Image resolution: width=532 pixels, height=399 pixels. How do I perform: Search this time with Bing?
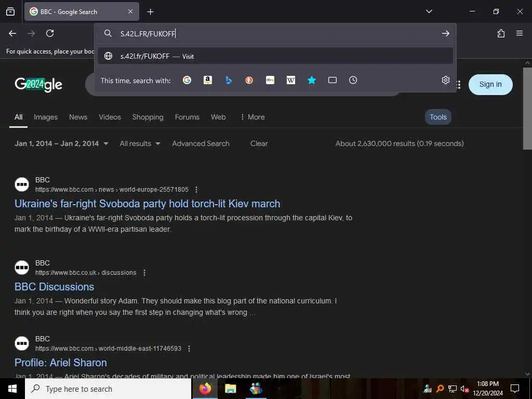click(229, 80)
